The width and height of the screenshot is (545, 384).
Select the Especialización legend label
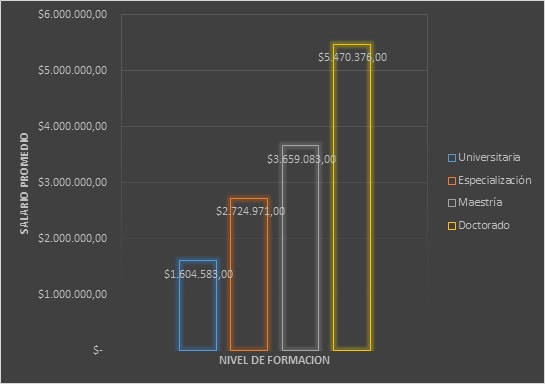click(495, 180)
